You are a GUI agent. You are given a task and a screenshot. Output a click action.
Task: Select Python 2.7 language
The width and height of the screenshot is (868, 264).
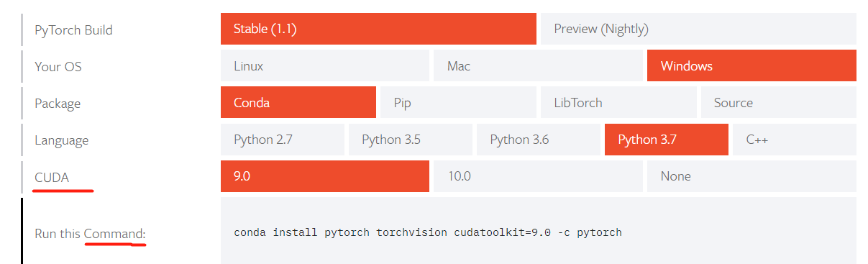pos(283,140)
